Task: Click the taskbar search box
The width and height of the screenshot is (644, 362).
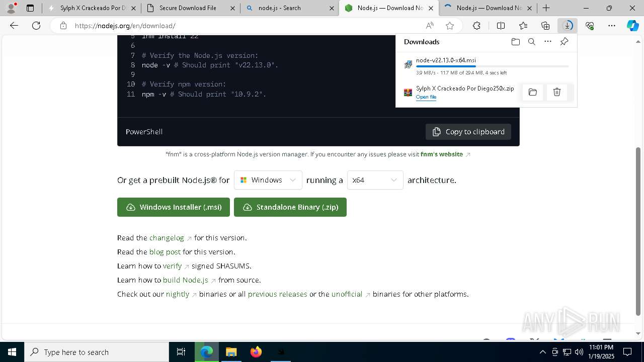Action: pyautogui.click(x=97, y=352)
